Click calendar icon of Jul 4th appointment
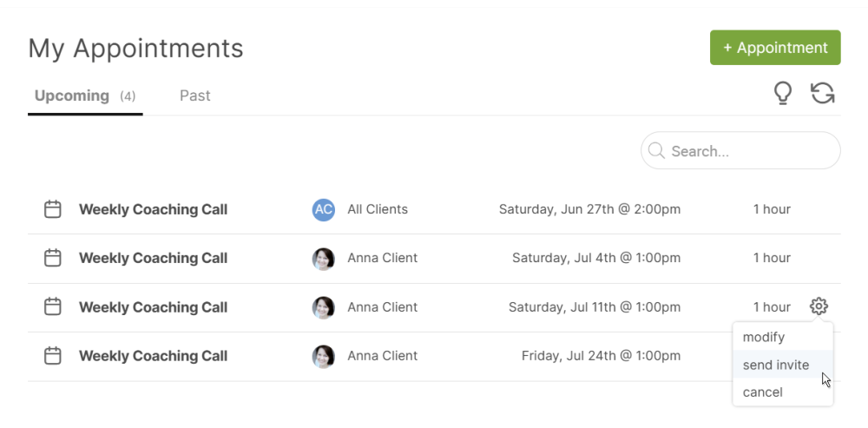The image size is (868, 428). (53, 258)
